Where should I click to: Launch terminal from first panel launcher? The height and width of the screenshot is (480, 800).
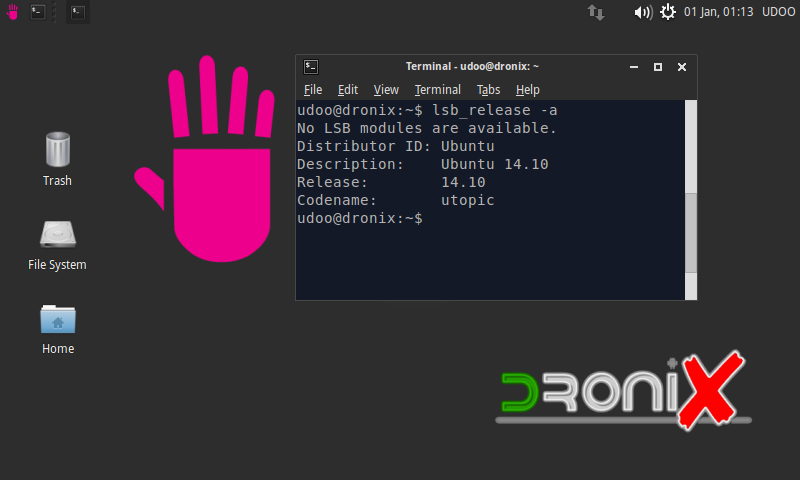[38, 12]
